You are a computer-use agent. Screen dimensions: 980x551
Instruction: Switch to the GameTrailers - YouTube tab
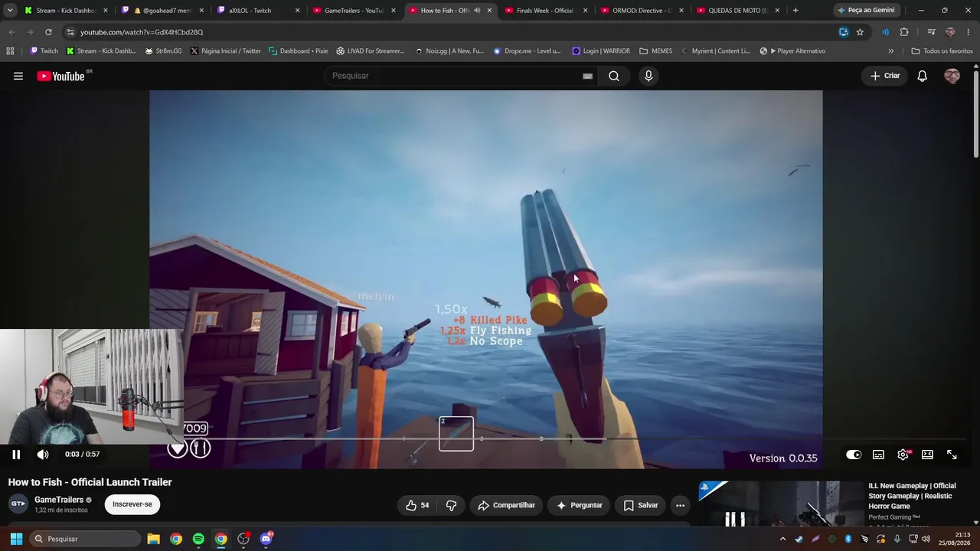point(354,11)
